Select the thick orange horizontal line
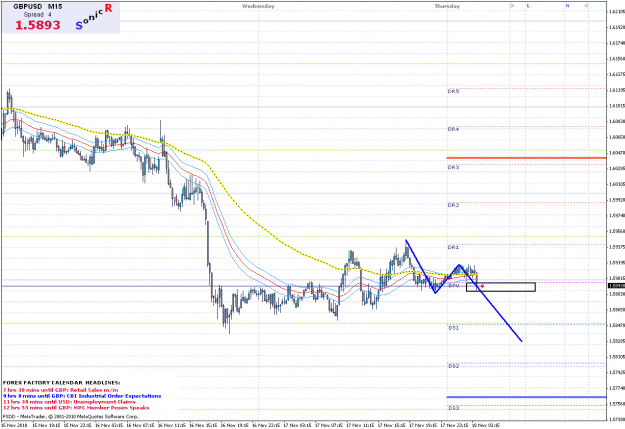 pyautogui.click(x=526, y=158)
